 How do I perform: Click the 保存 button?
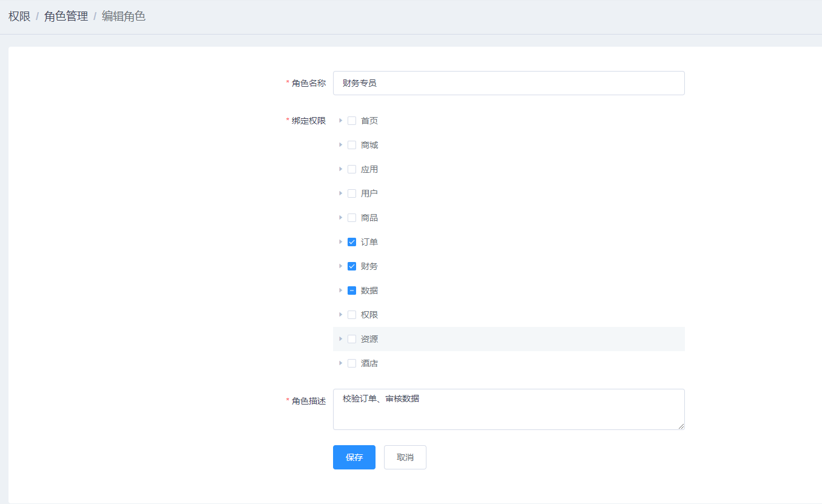point(354,457)
